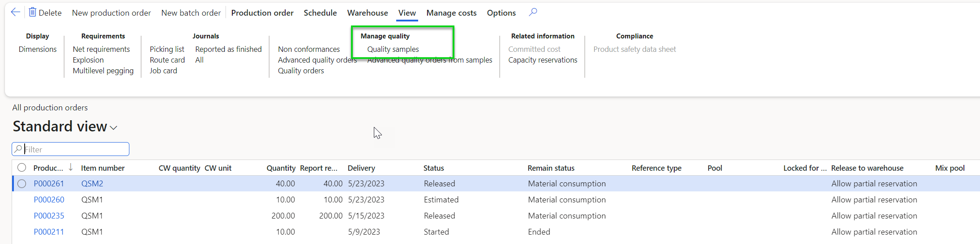Open Capacity reservations
The image size is (980, 244).
click(543, 60)
